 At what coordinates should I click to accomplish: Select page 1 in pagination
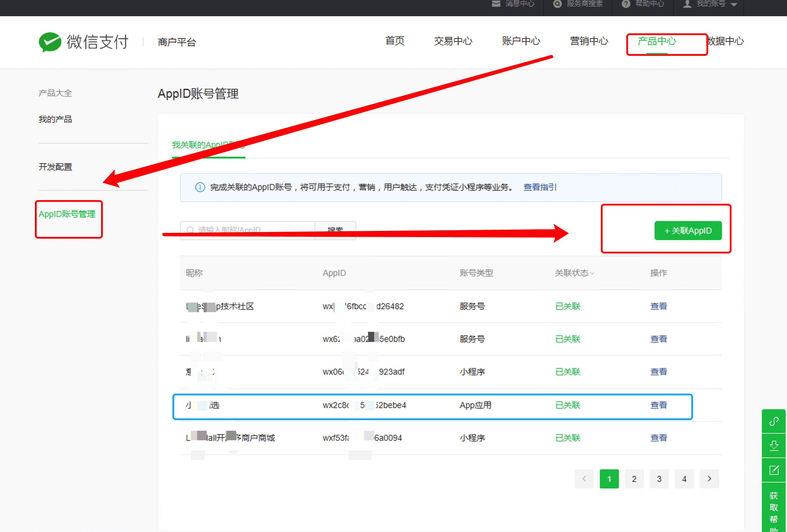[609, 479]
